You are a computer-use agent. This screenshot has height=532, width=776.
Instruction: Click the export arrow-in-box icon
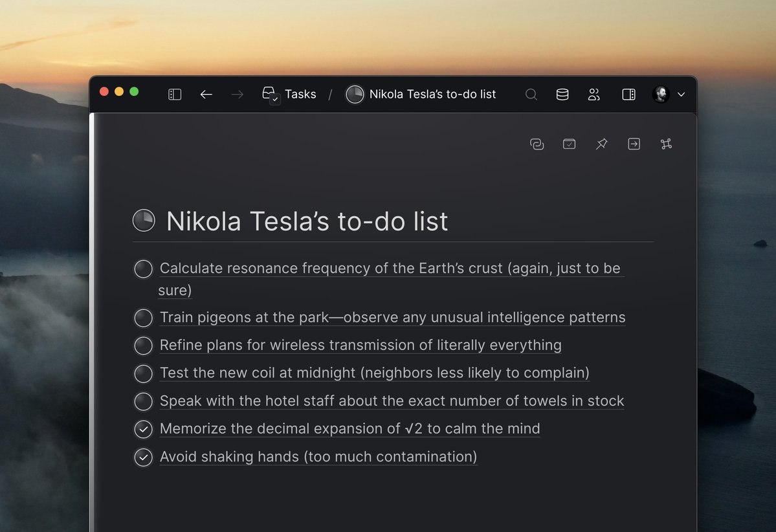pyautogui.click(x=634, y=144)
